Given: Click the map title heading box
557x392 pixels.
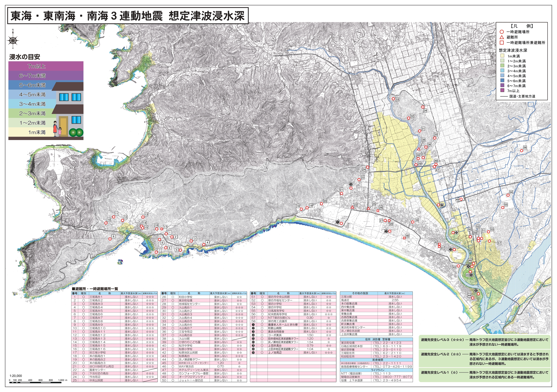Looking at the screenshot, I should pos(128,16).
